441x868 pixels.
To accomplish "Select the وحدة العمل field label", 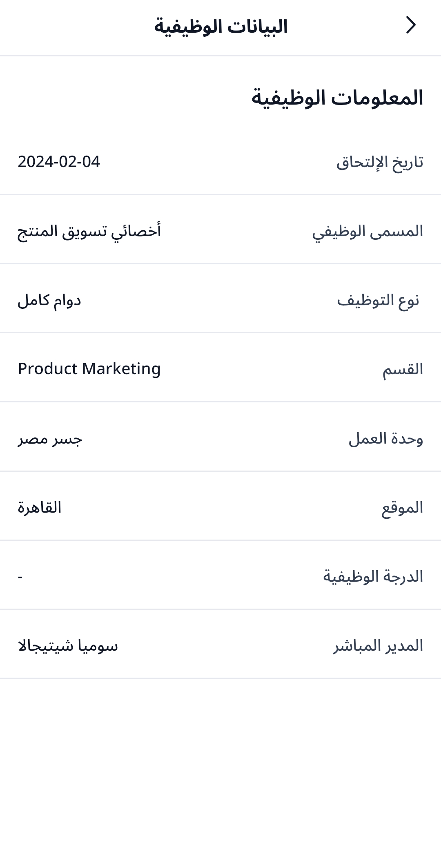I will pyautogui.click(x=385, y=439).
